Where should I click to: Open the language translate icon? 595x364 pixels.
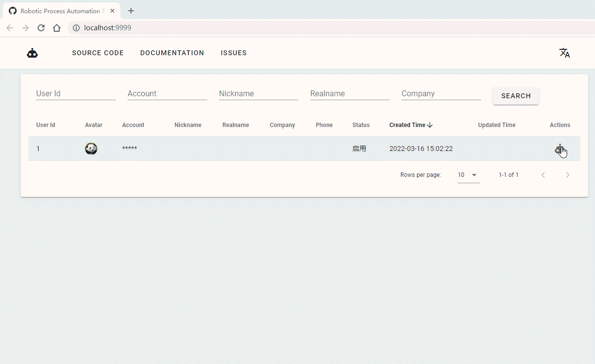point(565,53)
